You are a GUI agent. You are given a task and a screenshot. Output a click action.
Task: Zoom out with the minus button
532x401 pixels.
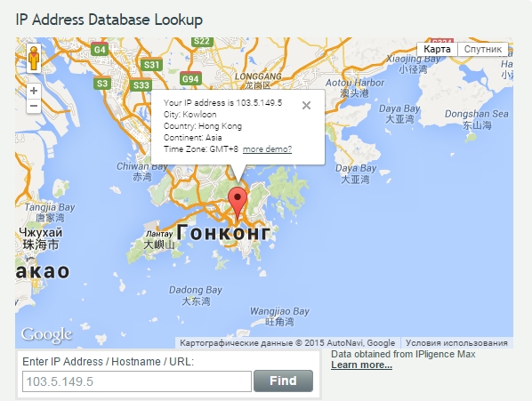pyautogui.click(x=34, y=106)
